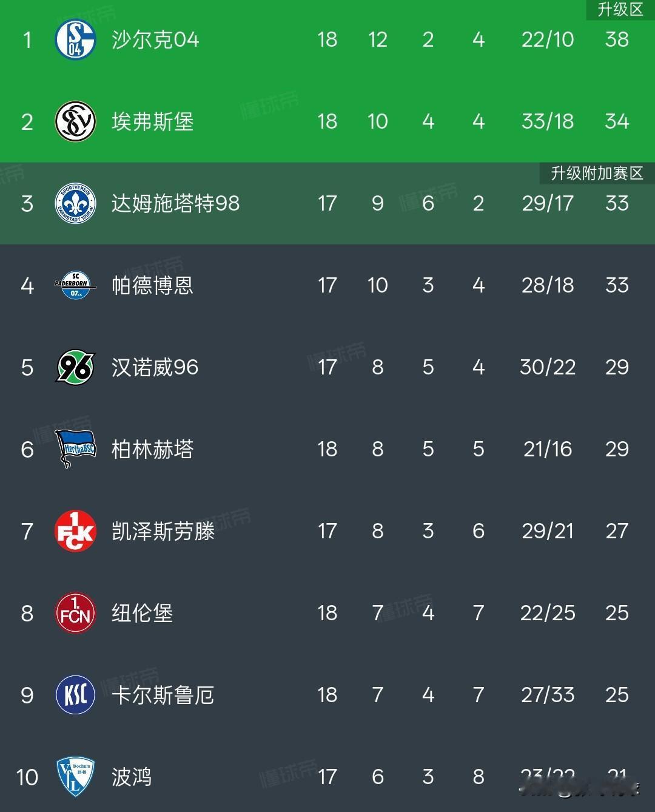
Task: Click the 升级区 promotion zone label
Action: point(620,10)
